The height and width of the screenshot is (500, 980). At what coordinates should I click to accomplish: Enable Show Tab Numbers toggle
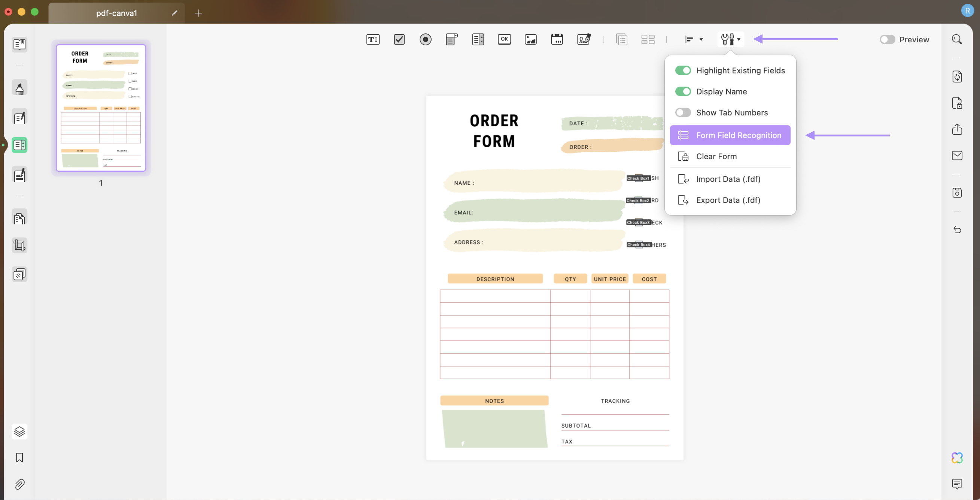pyautogui.click(x=682, y=113)
